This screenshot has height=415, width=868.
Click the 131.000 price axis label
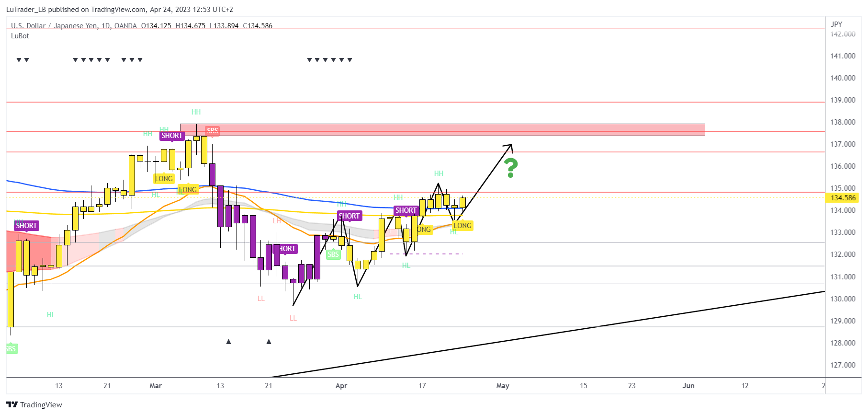point(843,277)
